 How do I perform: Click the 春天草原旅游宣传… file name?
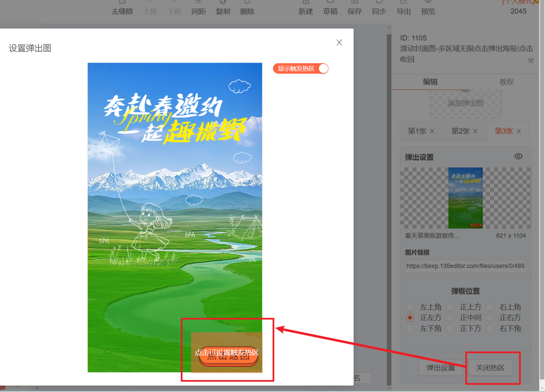(x=432, y=236)
